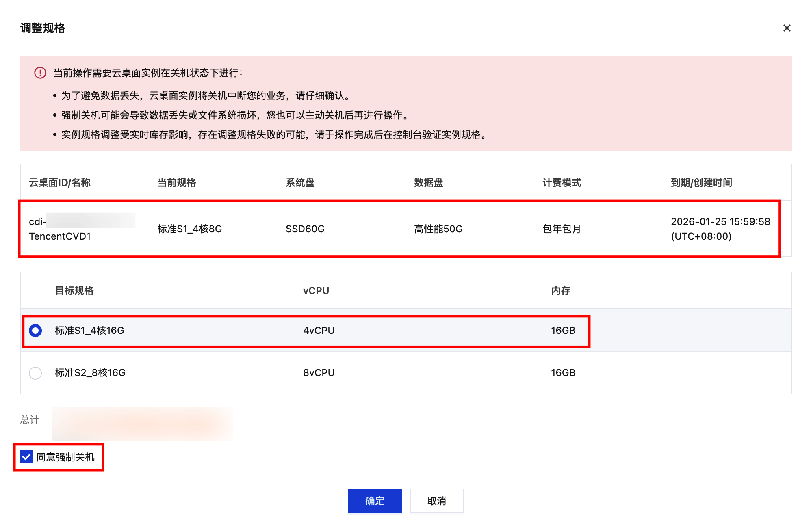The height and width of the screenshot is (532, 811).
Task: Click the 当前规格 column header
Action: pyautogui.click(x=177, y=183)
